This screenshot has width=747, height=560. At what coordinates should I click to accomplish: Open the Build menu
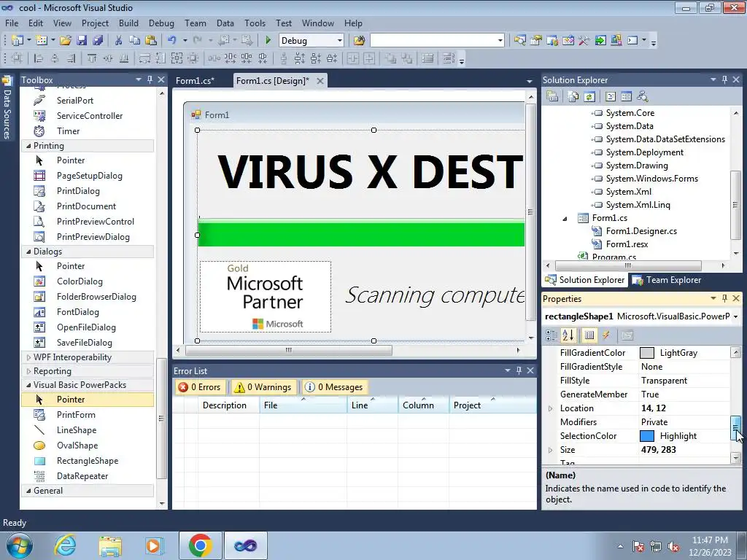point(128,23)
